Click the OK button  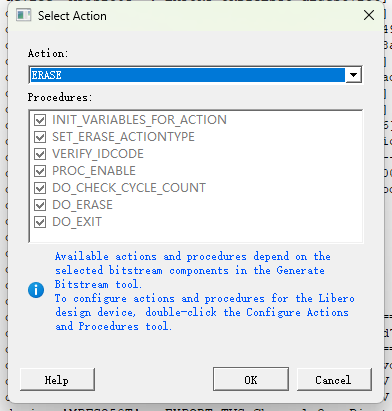(x=251, y=379)
